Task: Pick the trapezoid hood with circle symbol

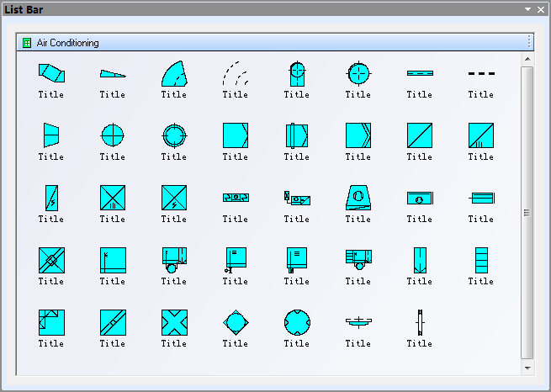Action: (x=358, y=198)
